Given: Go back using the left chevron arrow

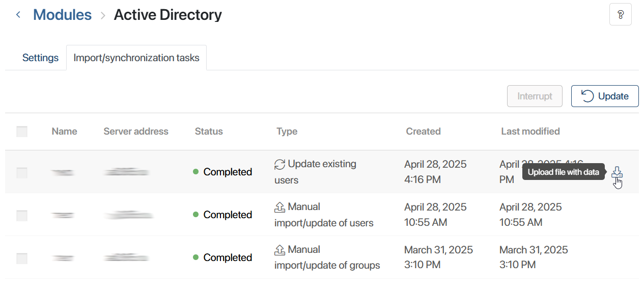Looking at the screenshot, I should click(18, 15).
